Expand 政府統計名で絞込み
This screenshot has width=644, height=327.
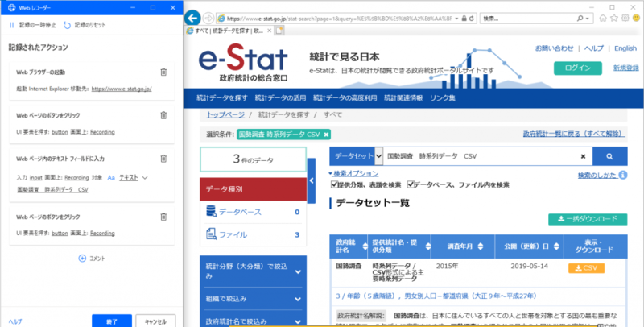[253, 321]
